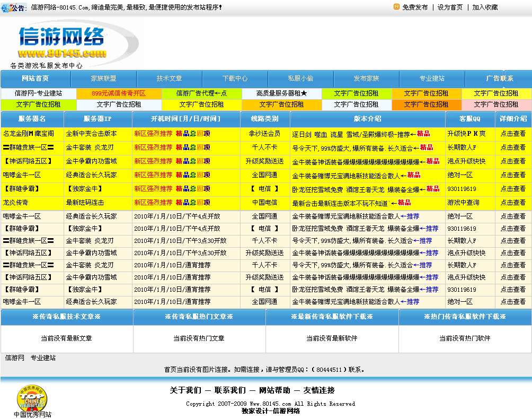Add site to favorites via 加入收藏
Viewport: 532px width, 419px height.
[x=486, y=7]
